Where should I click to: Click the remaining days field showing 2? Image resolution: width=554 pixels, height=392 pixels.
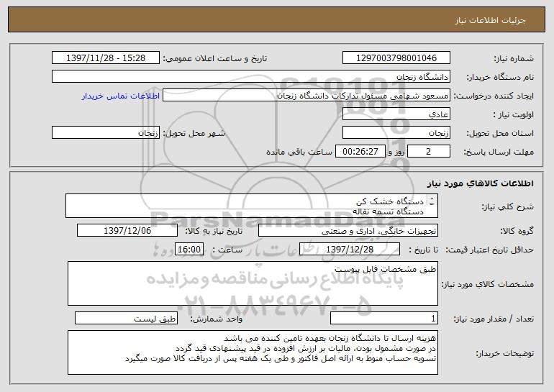pyautogui.click(x=429, y=152)
